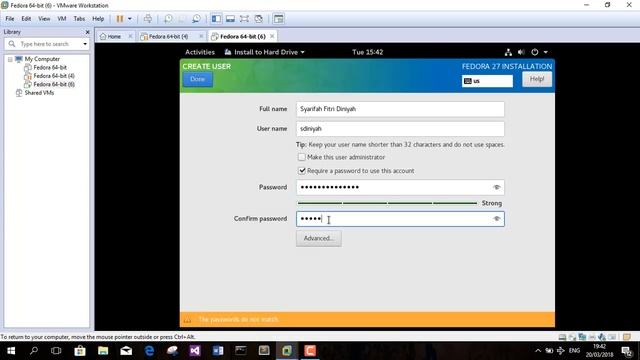Open the Tabs menu

[x=79, y=19]
